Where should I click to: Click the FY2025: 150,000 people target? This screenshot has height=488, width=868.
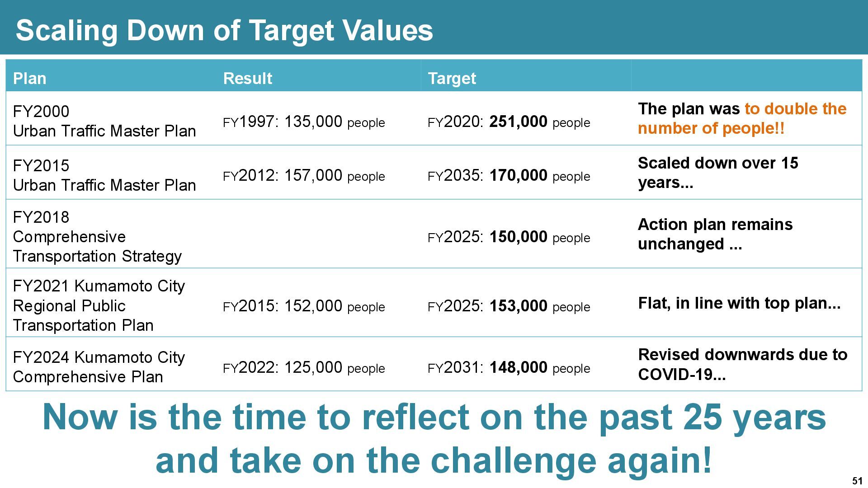click(509, 237)
